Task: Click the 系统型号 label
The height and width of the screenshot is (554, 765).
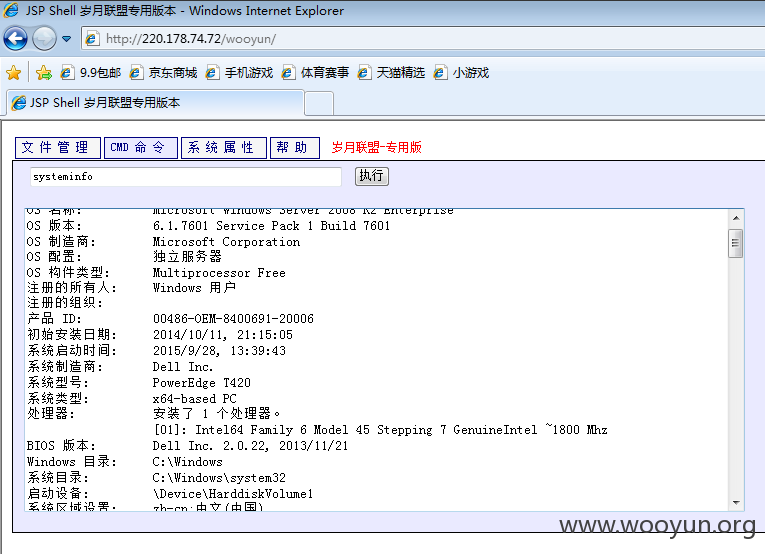Action: click(58, 383)
